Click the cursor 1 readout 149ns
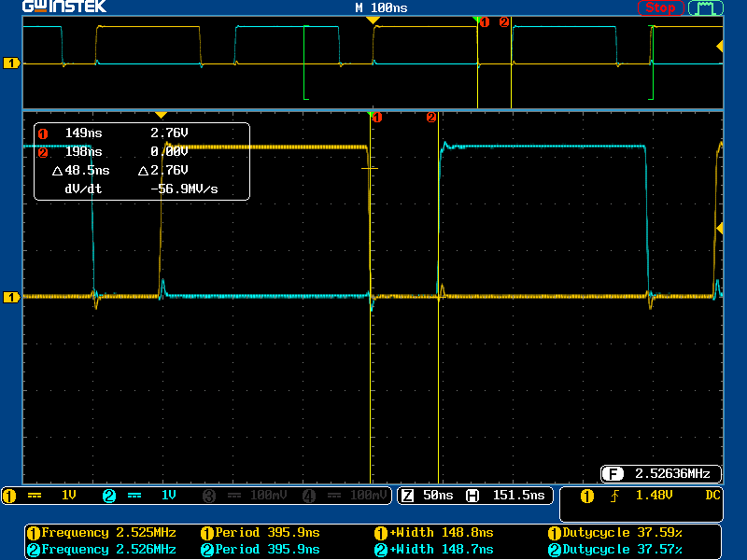Image resolution: width=747 pixels, height=560 pixels. (83, 133)
